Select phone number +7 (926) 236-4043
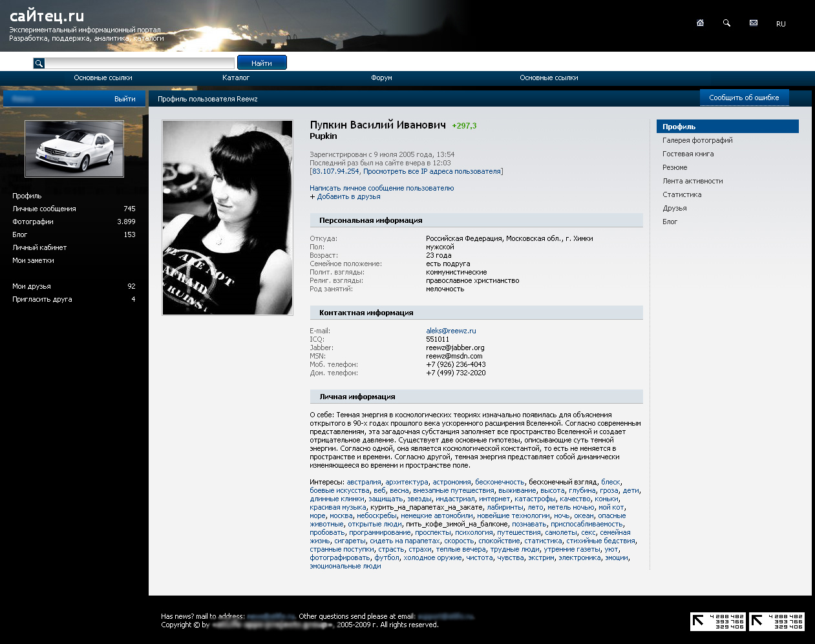The image size is (815, 644). [456, 364]
